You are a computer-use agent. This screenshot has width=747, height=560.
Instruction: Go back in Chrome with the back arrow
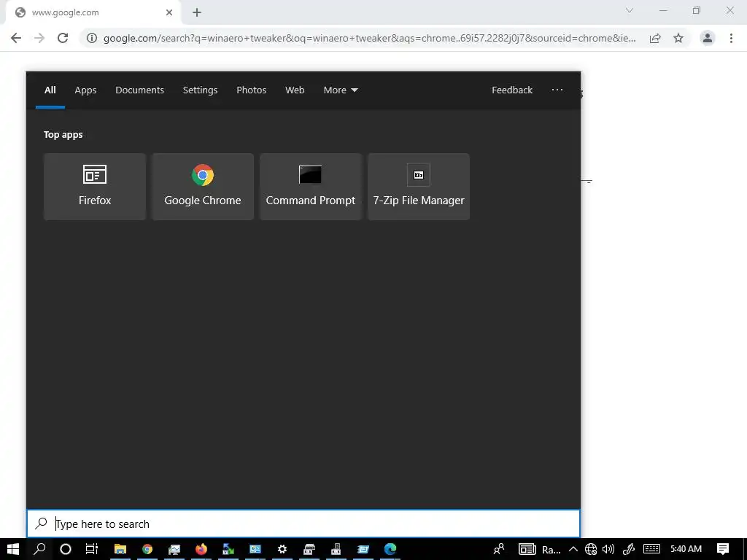click(16, 38)
